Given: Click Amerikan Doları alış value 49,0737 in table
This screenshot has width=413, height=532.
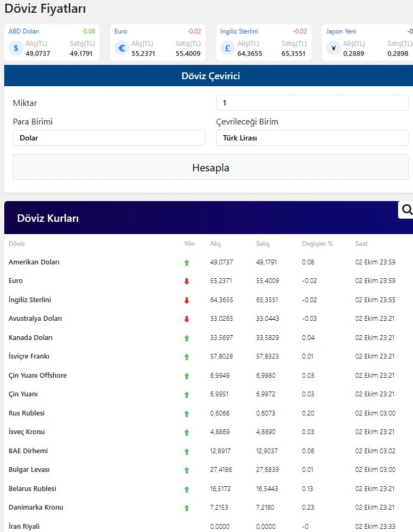Looking at the screenshot, I should coord(221,262).
